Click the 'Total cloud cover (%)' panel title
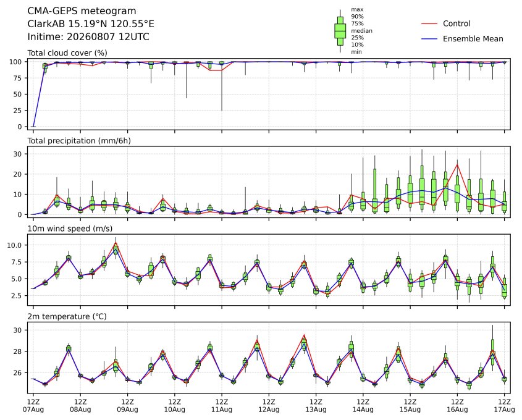Viewport: 522px width, 420px height. [x=67, y=53]
